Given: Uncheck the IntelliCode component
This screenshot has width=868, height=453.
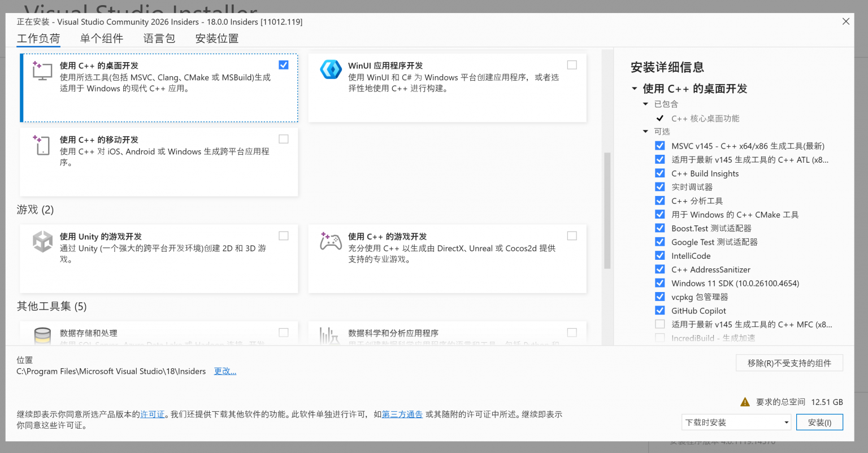Looking at the screenshot, I should coord(659,255).
